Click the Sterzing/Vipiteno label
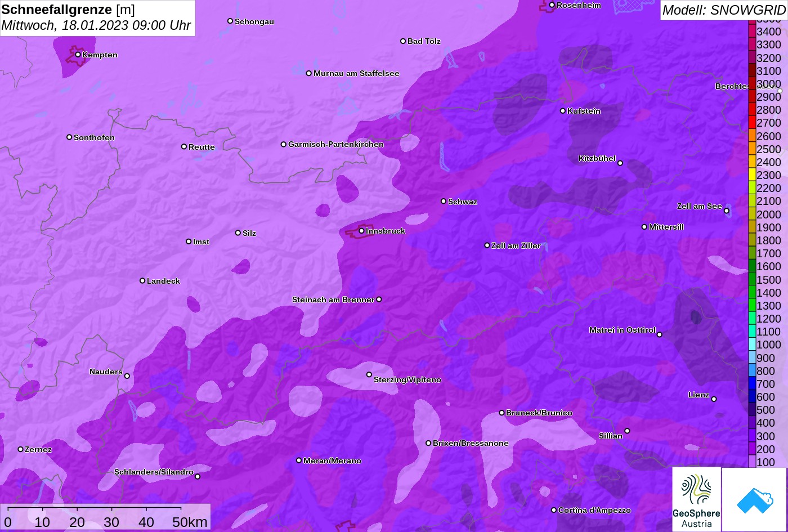Image resolution: width=788 pixels, height=532 pixels. (x=408, y=379)
